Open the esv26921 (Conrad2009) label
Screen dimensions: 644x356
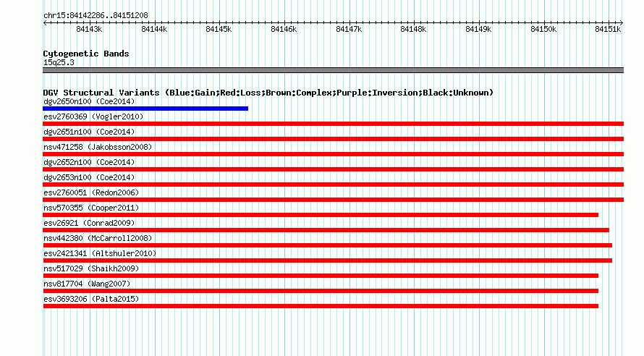click(89, 223)
